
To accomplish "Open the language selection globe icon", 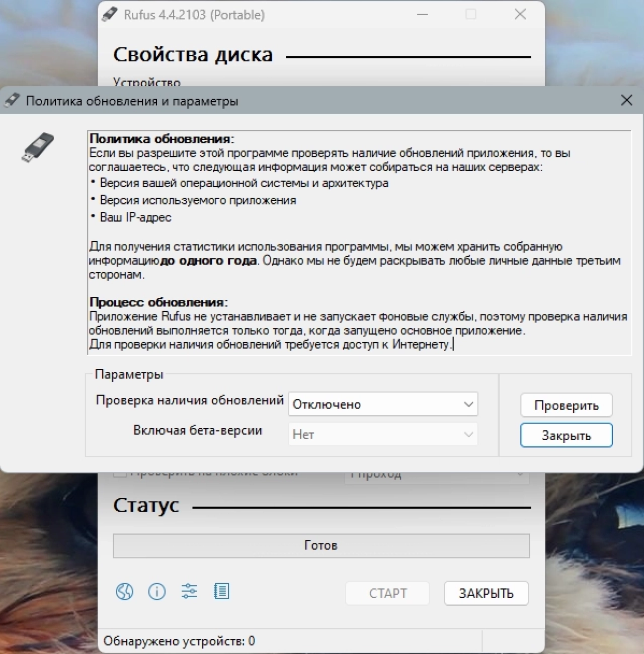I will pyautogui.click(x=125, y=592).
